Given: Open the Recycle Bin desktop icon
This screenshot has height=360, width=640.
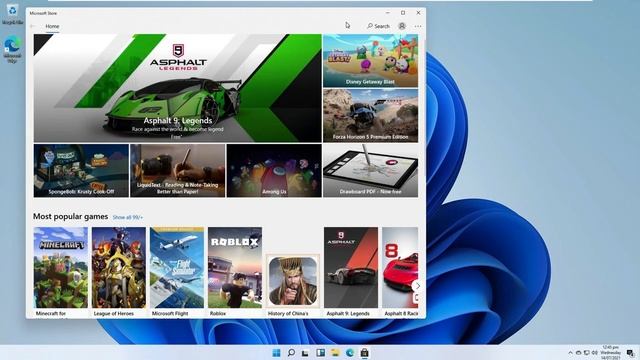Looking at the screenshot, I should coord(12,15).
